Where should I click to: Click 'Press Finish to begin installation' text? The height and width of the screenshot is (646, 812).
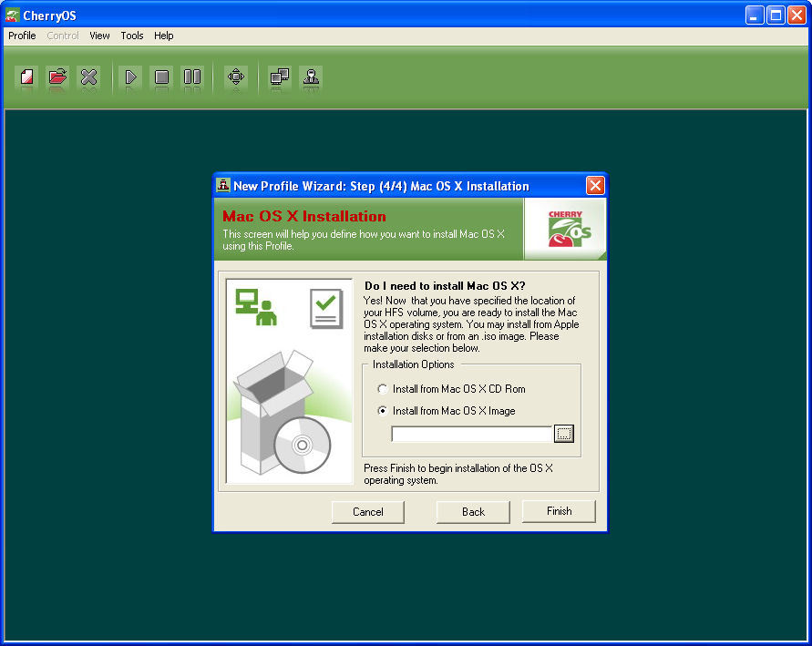point(458,474)
